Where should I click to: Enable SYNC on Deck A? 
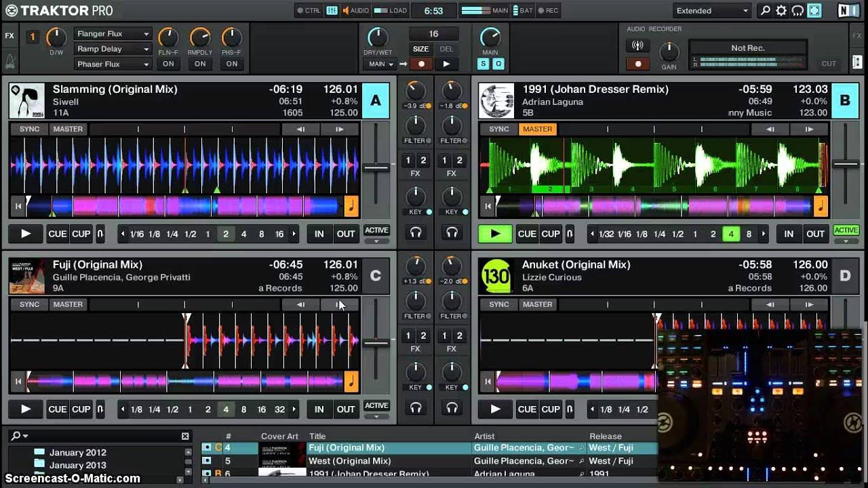pos(29,129)
